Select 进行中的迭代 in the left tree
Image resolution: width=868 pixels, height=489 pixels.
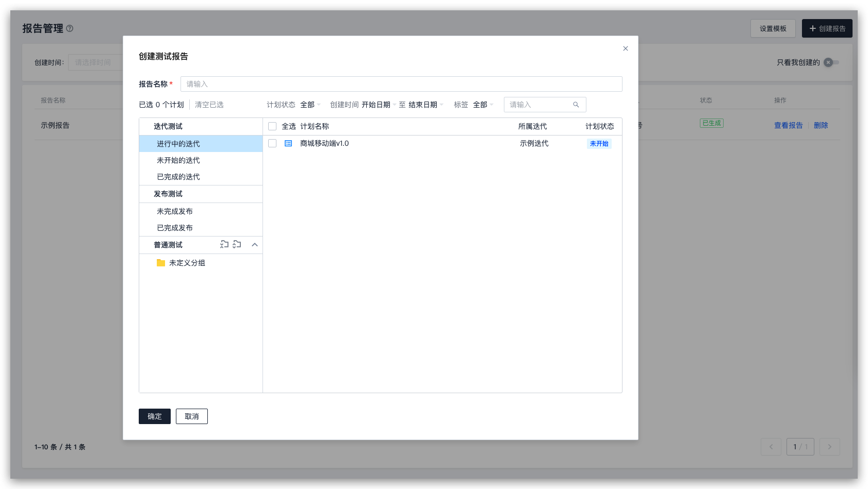pyautogui.click(x=201, y=144)
